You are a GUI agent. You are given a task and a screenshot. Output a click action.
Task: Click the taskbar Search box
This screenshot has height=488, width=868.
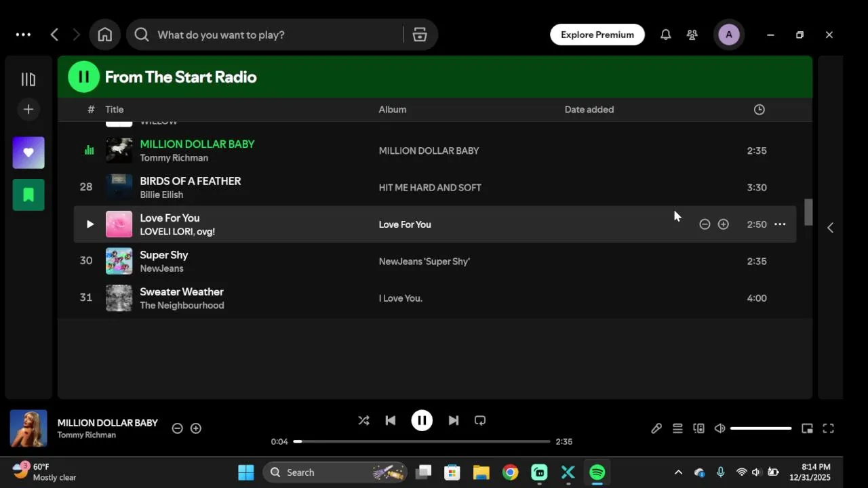click(334, 472)
